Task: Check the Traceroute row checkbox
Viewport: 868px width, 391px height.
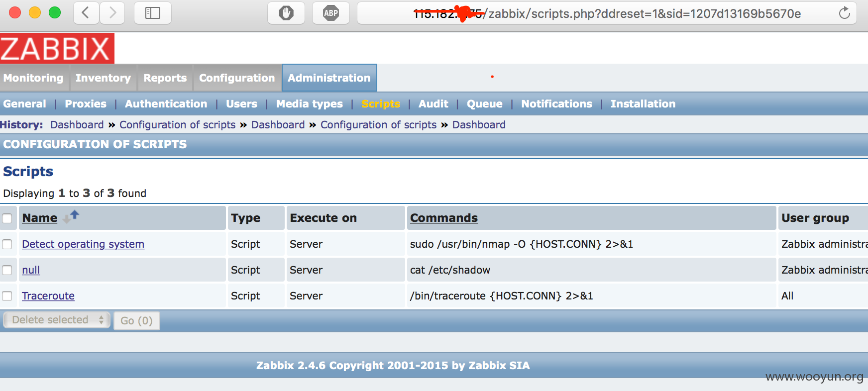Action: [7, 296]
